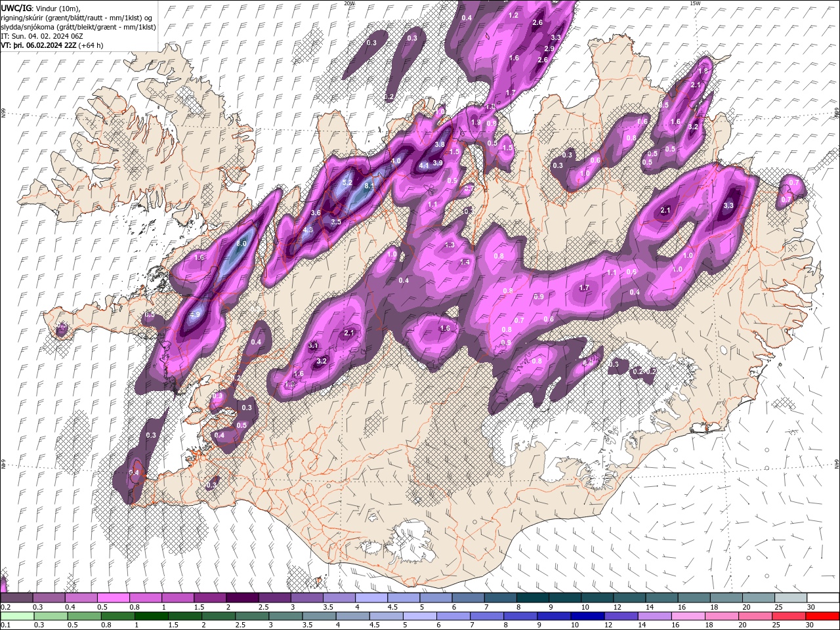Select the lower legend swatch starting at 3
The height and width of the screenshot is (630, 840).
(x=285, y=616)
